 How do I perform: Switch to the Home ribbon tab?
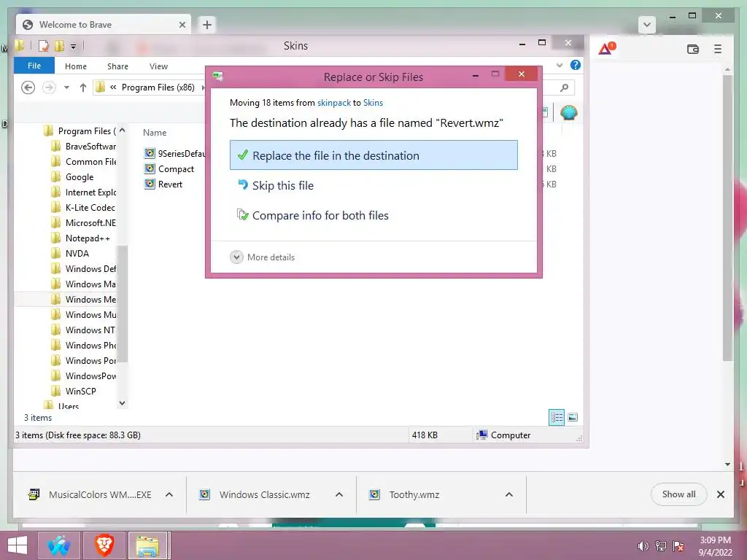point(76,66)
